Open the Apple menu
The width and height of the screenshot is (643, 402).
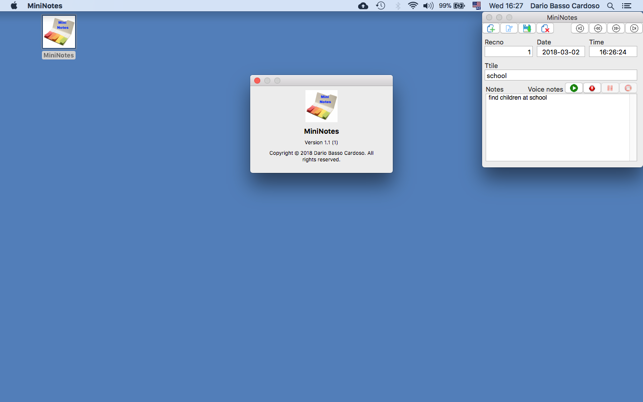[14, 6]
